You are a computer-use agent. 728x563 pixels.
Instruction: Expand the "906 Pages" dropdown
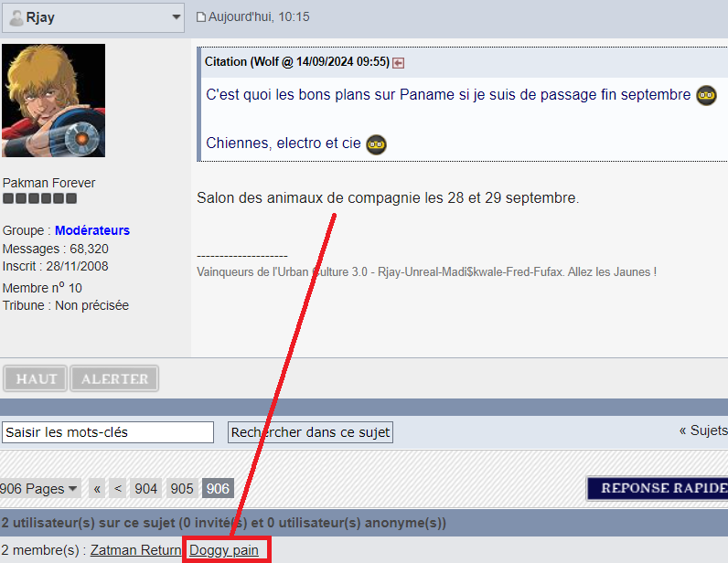pos(39,489)
